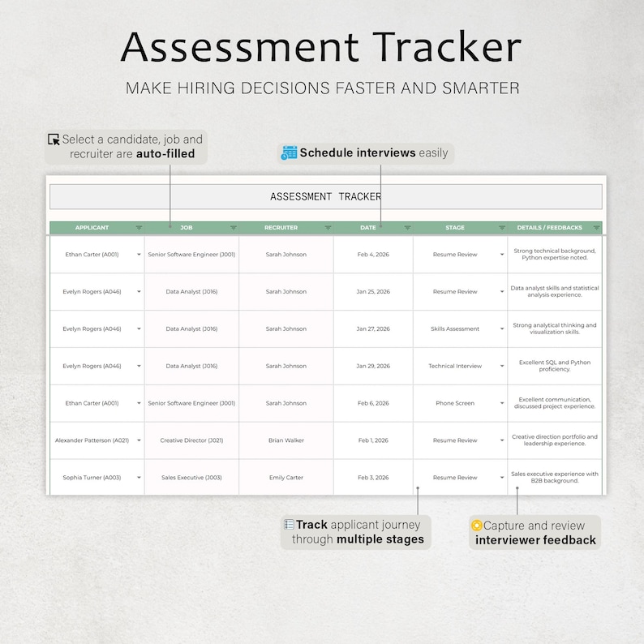Select feedback cell about statistical analysis experience
Viewport: 644px width, 644px height.
(555, 292)
